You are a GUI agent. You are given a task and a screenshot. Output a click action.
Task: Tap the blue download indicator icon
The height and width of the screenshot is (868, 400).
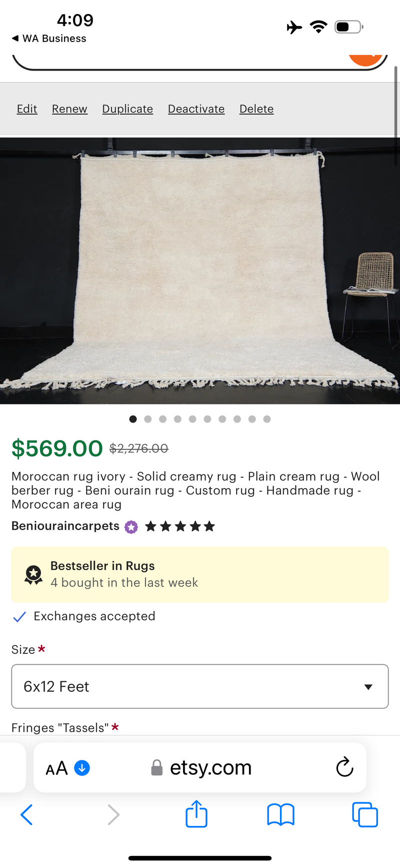(x=82, y=767)
